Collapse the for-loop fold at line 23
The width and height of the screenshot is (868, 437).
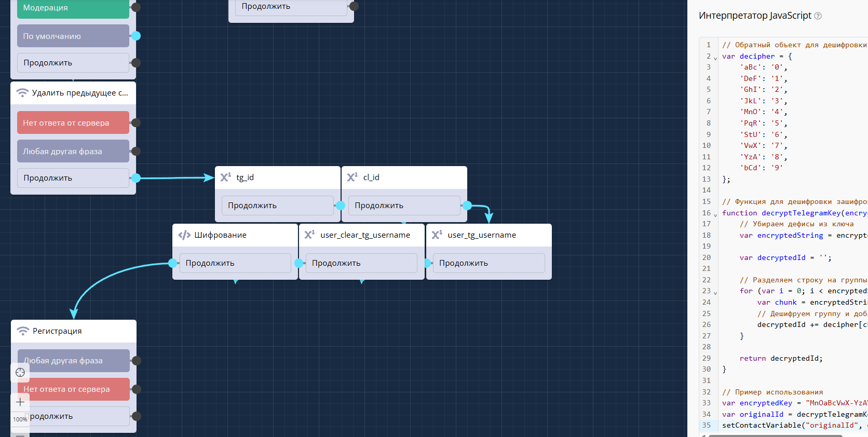pos(715,293)
